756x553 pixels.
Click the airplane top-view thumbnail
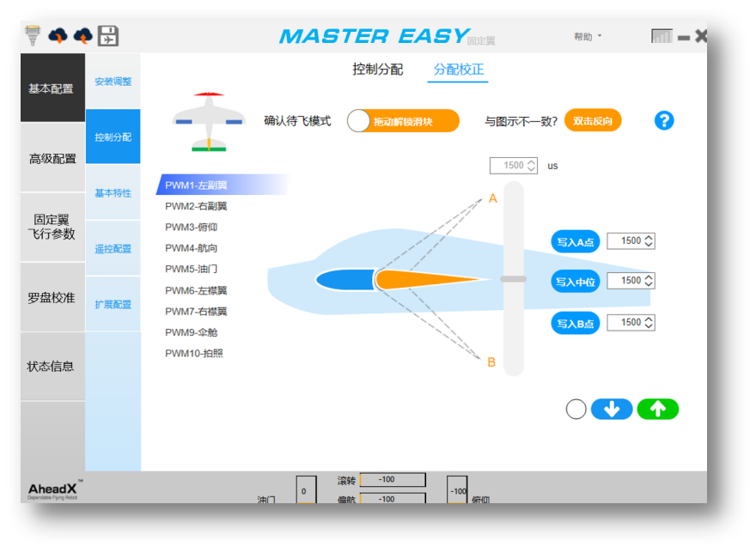pos(208,121)
